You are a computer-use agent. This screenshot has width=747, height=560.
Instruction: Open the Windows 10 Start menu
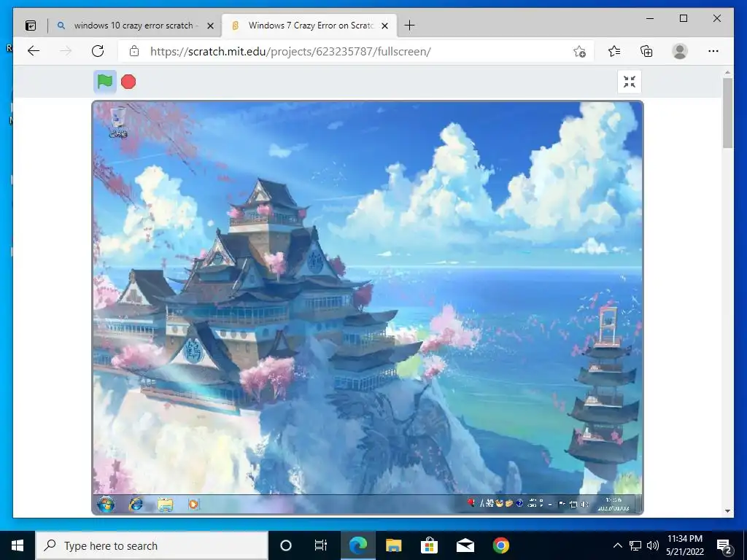point(18,545)
